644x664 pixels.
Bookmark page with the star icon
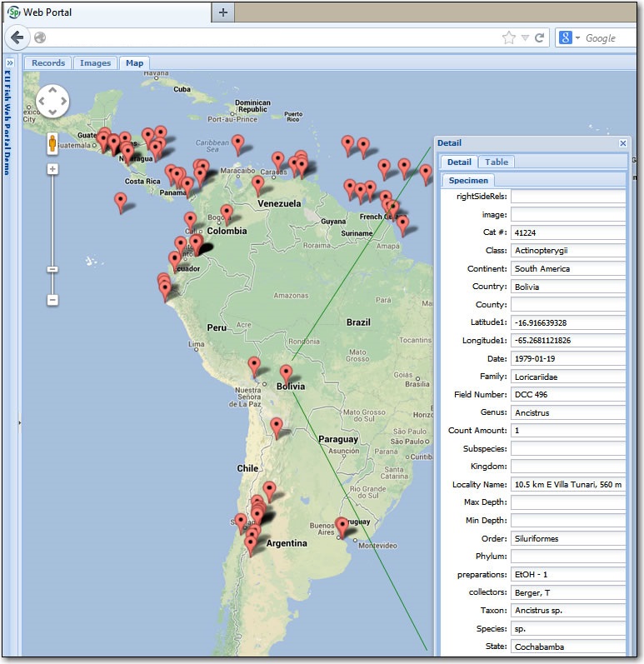pos(509,37)
